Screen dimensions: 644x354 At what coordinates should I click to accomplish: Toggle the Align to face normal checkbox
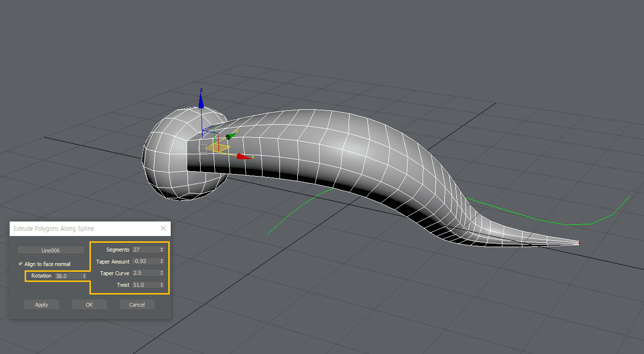coord(21,264)
